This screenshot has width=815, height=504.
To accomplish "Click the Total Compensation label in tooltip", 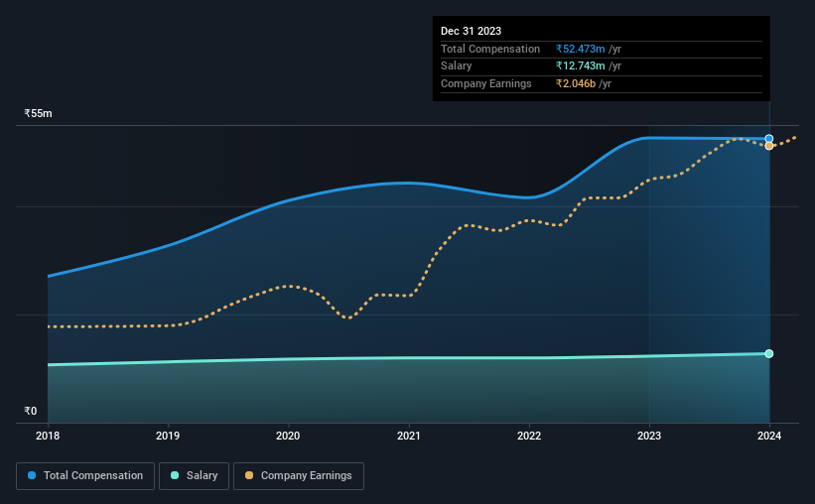I will pos(490,49).
